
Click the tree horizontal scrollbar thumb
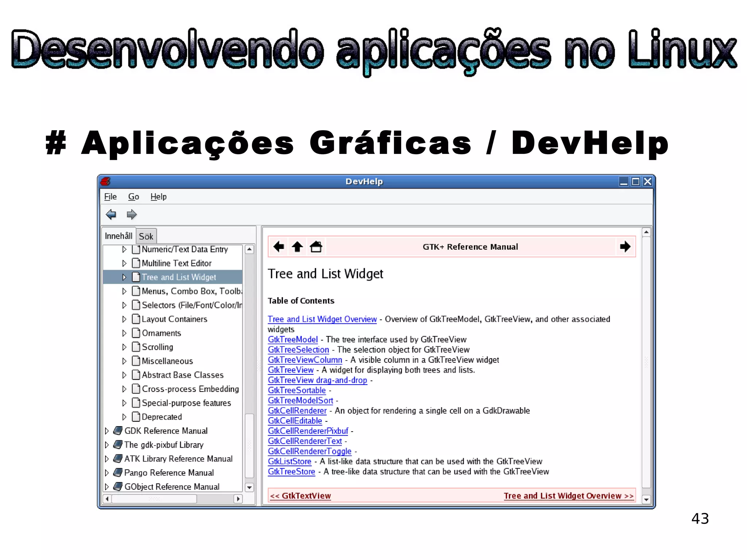click(154, 498)
